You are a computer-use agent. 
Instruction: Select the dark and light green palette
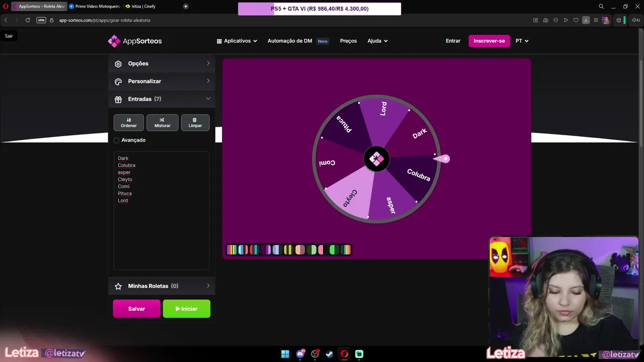[311, 250]
